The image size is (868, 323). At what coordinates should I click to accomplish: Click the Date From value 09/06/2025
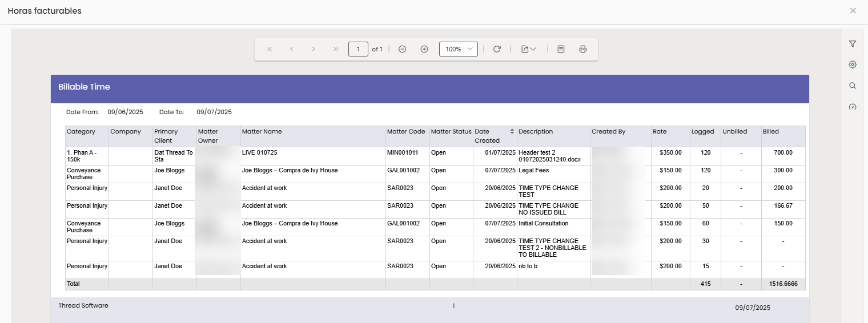125,112
